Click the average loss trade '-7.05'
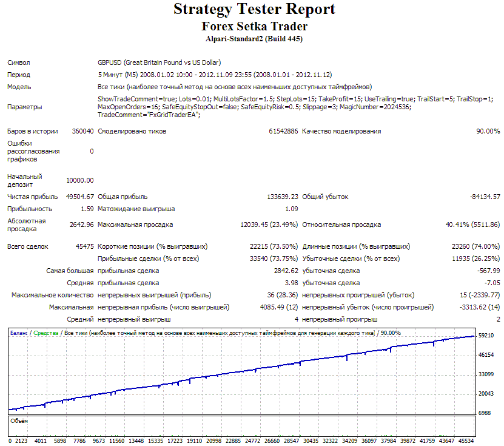 click(x=492, y=283)
